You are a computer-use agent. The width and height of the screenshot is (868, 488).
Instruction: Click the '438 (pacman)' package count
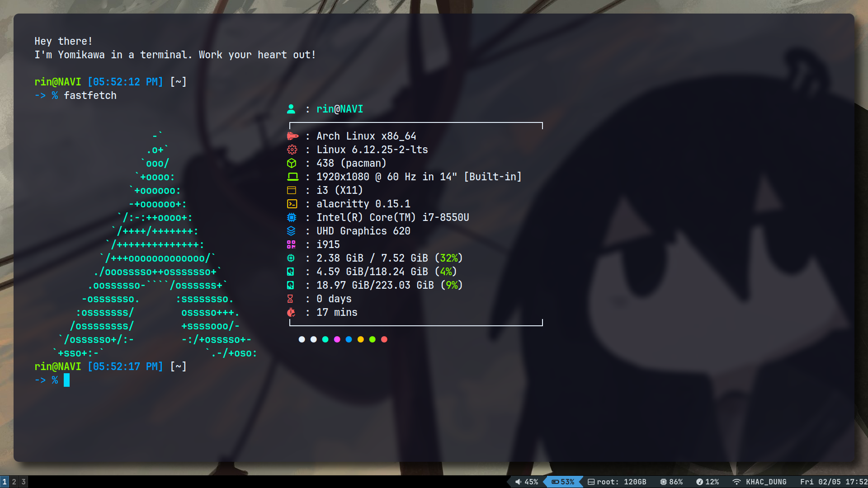pos(351,163)
